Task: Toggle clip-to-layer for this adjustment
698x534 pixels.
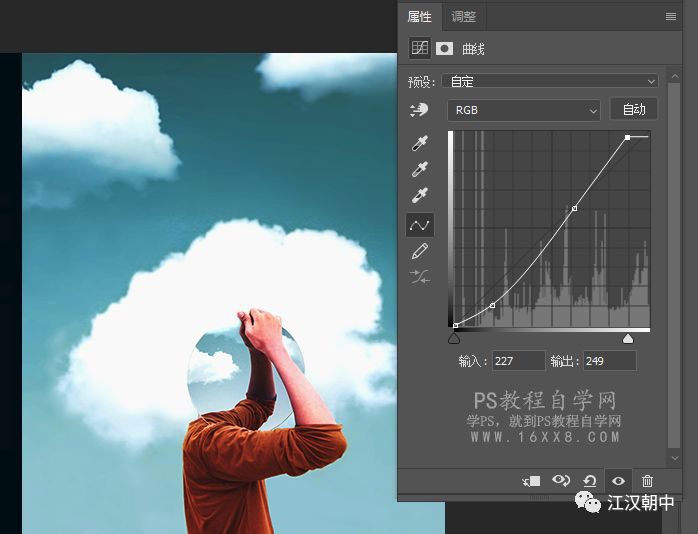Action: point(532,481)
